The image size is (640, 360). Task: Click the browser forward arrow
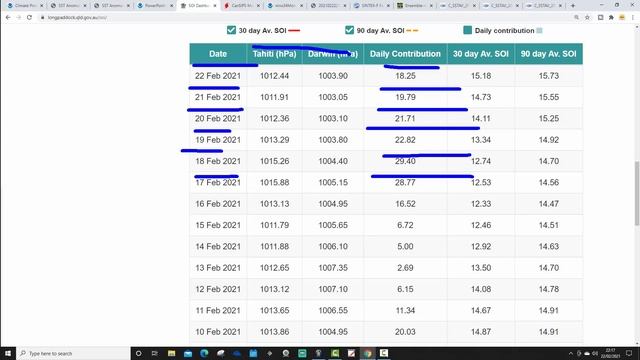click(x=19, y=18)
